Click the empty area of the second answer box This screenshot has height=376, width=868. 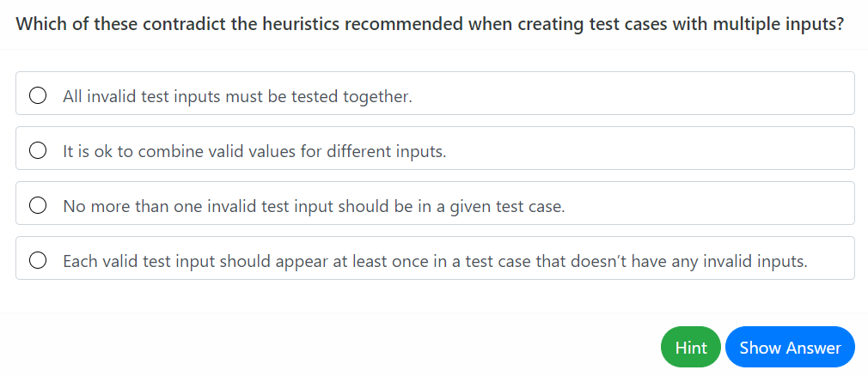[x=653, y=151]
